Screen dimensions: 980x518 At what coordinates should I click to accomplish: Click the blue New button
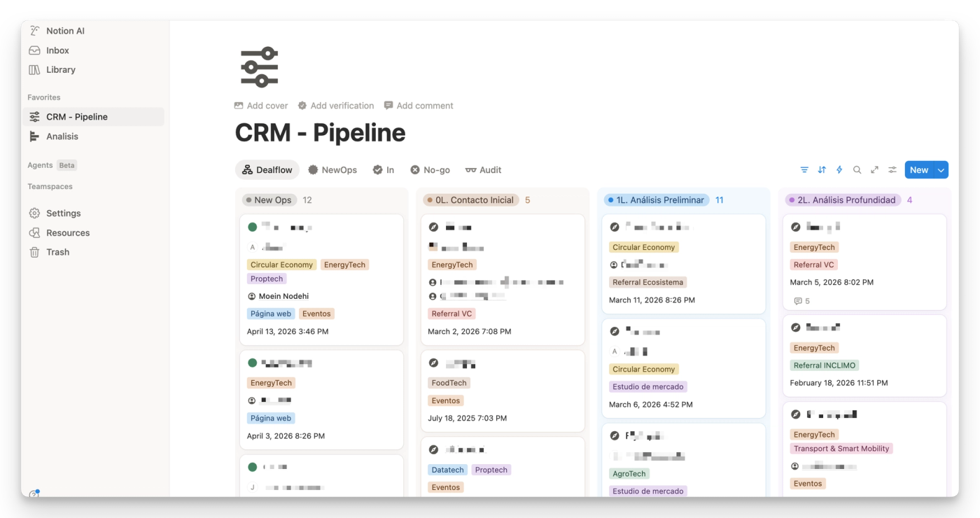919,170
